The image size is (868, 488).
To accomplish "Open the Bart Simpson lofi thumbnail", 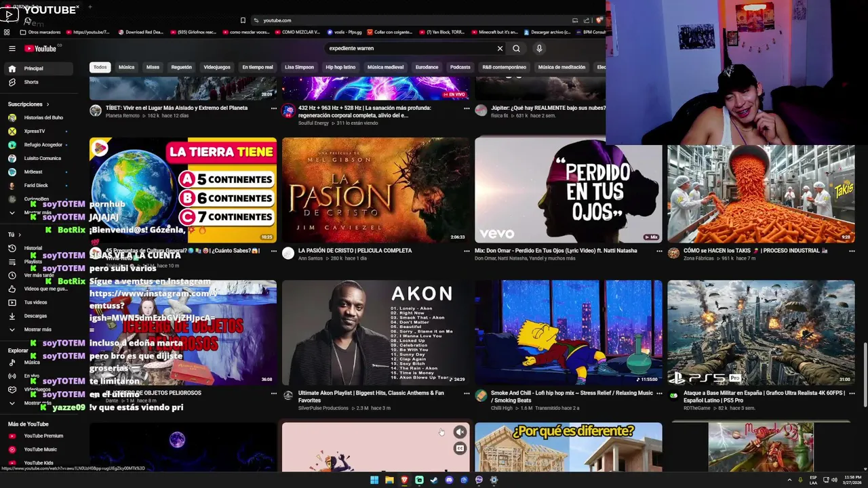I will click(568, 333).
